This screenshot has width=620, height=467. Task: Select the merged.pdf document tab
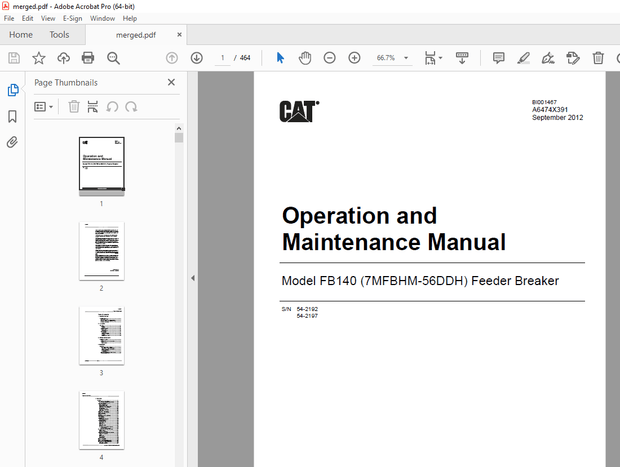[x=136, y=35]
